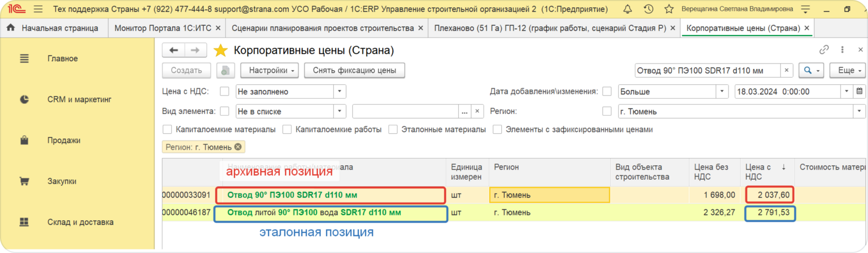Click Главное section icon in sidebar
Screen dimensions: 868x253
pyautogui.click(x=24, y=58)
